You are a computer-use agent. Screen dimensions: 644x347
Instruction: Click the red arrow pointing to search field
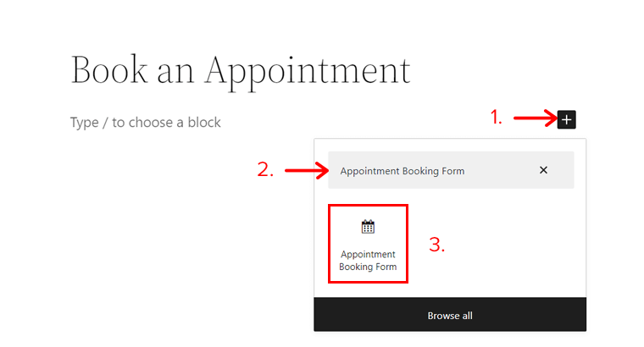coord(307,170)
